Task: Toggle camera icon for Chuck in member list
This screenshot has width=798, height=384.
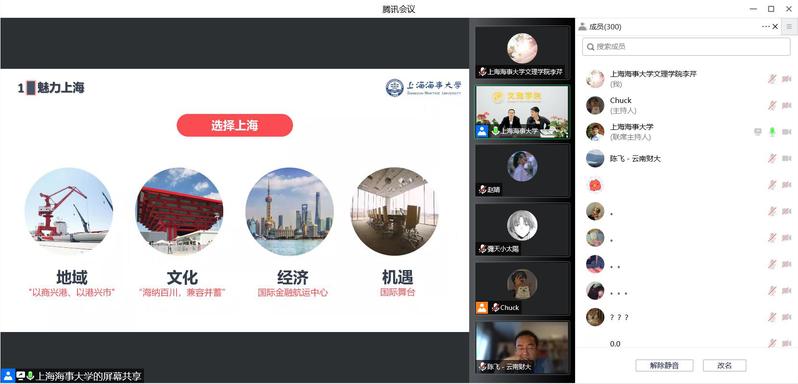Action: click(x=786, y=105)
